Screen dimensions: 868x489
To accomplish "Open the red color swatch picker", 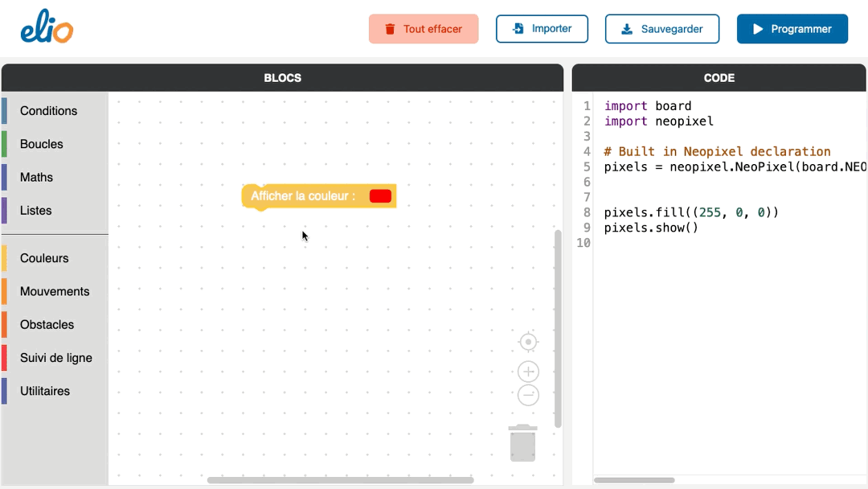I will [380, 196].
